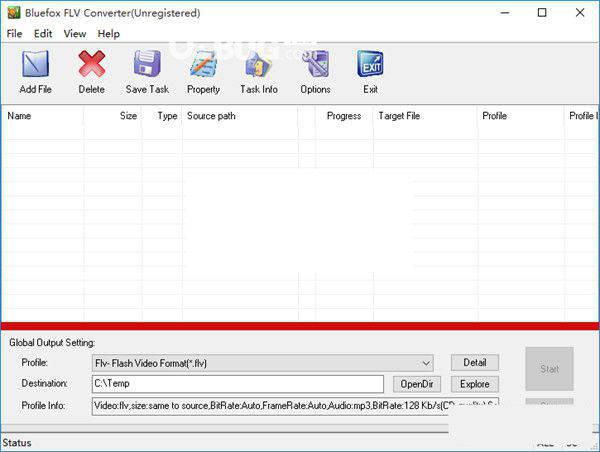Click the Save Task floppy icon

pos(147,64)
